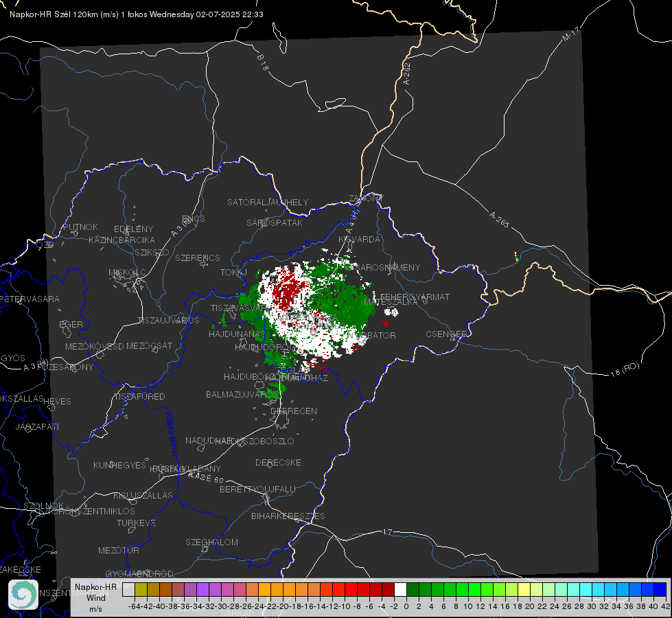Viewport: 672px width, 618px height.
Task: Select the '42' value at the legend's end
Action: tap(665, 606)
